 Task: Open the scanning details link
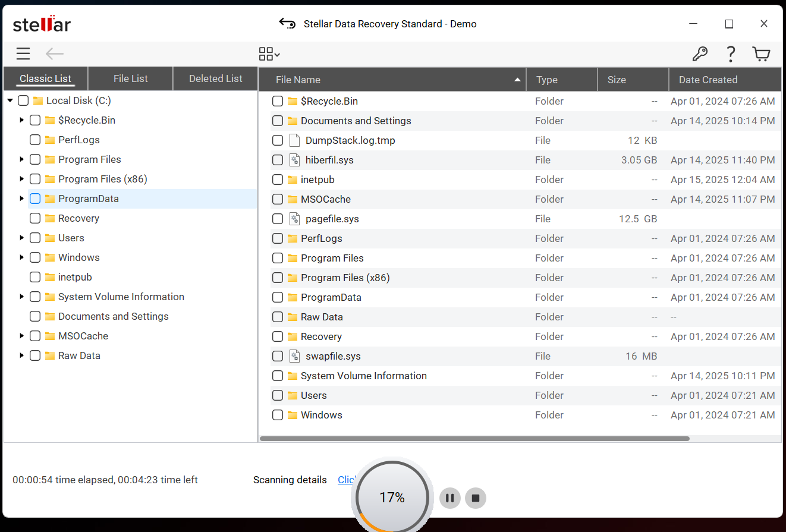pos(347,480)
